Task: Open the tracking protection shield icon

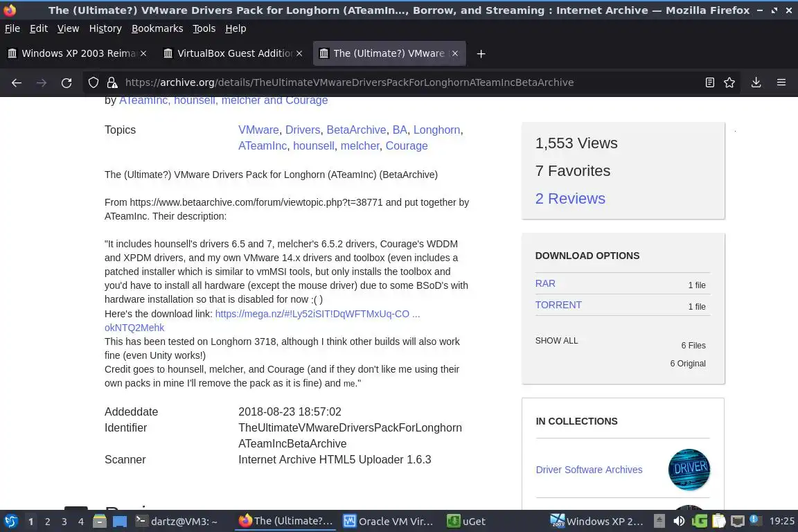Action: click(93, 82)
